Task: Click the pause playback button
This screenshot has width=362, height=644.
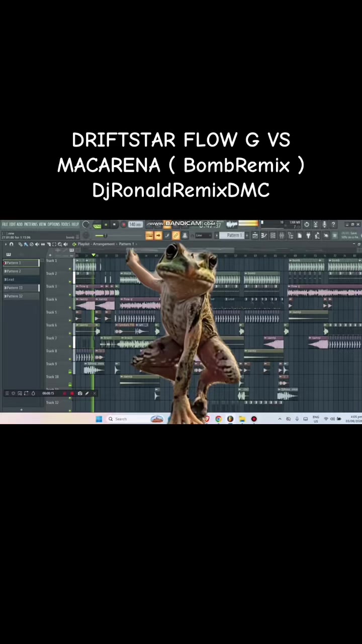Action: click(x=106, y=224)
